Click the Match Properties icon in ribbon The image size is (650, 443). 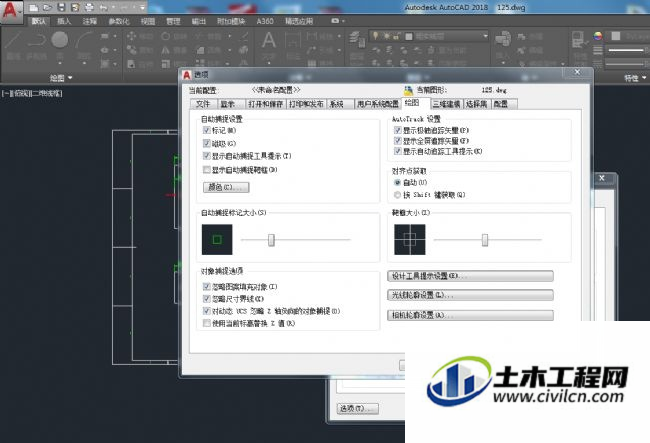coord(578,40)
